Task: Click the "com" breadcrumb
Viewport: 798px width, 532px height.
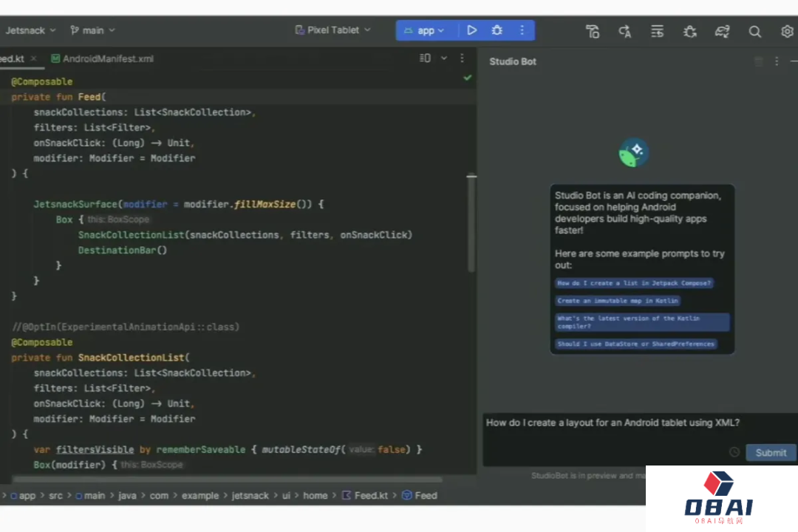Action: pos(159,495)
